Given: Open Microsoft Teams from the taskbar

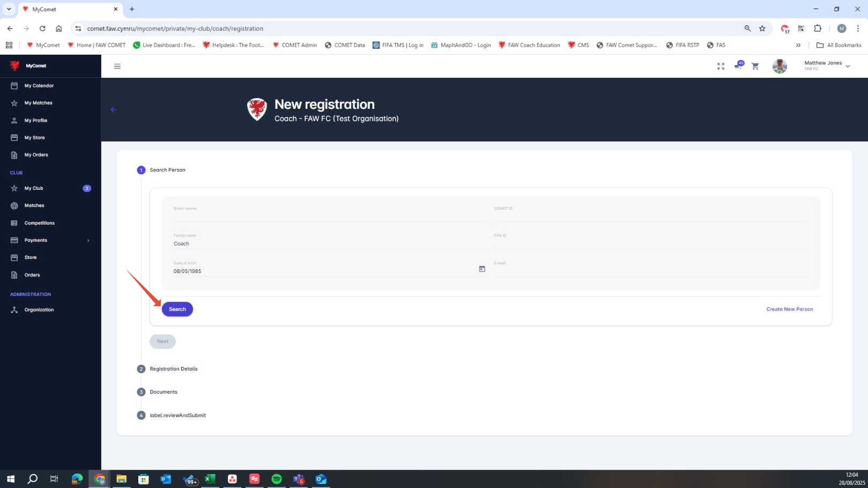Looking at the screenshot, I should [299, 479].
